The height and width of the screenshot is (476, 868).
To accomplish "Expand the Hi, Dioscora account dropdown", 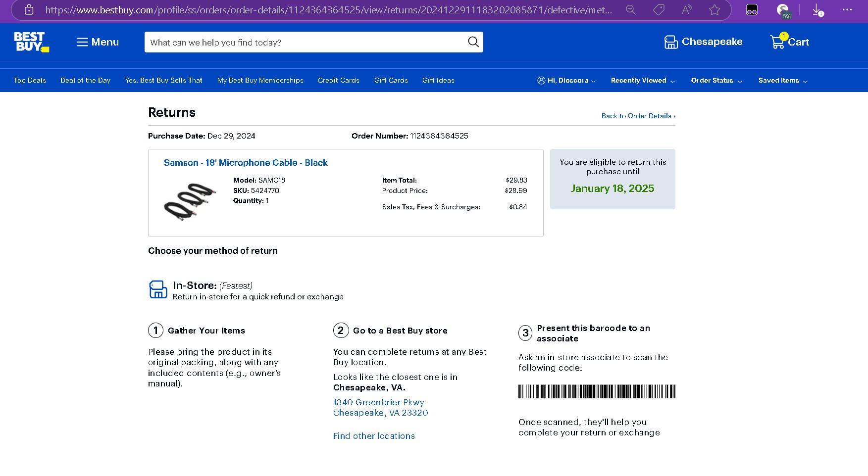I will tap(566, 81).
